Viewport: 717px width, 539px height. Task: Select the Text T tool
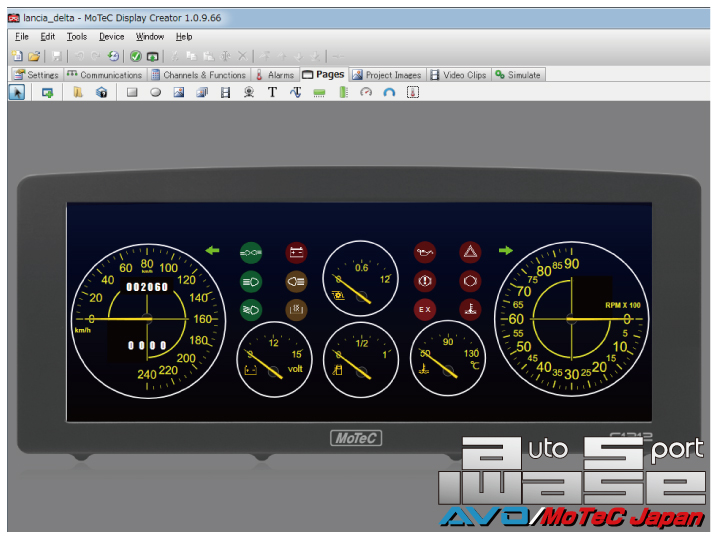272,92
